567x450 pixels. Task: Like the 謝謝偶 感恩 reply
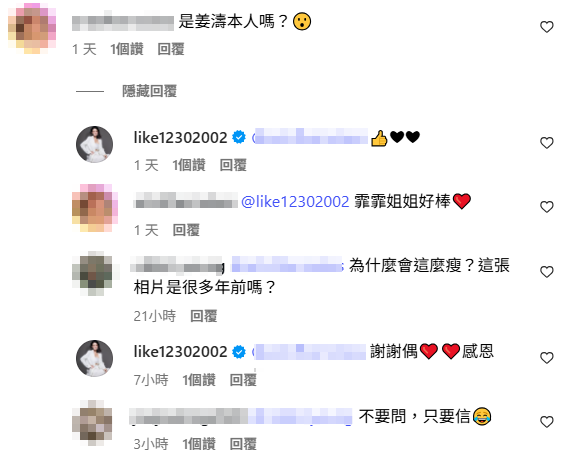point(546,358)
